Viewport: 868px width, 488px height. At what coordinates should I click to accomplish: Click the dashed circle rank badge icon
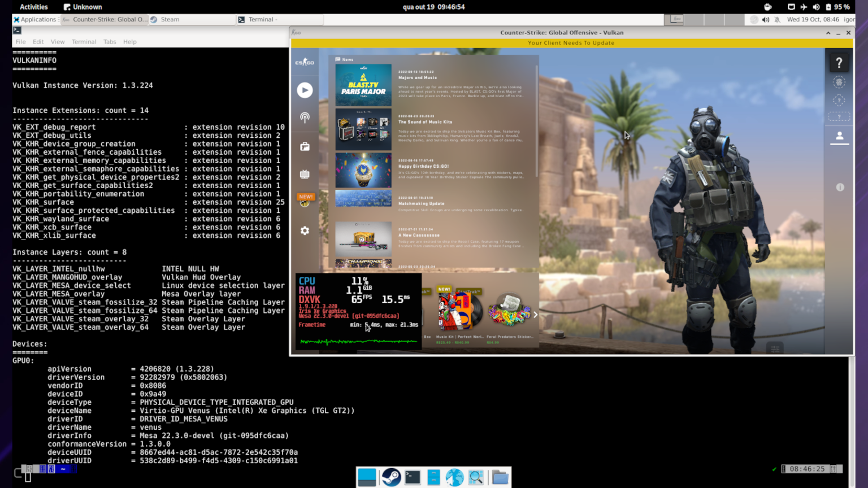[839, 82]
